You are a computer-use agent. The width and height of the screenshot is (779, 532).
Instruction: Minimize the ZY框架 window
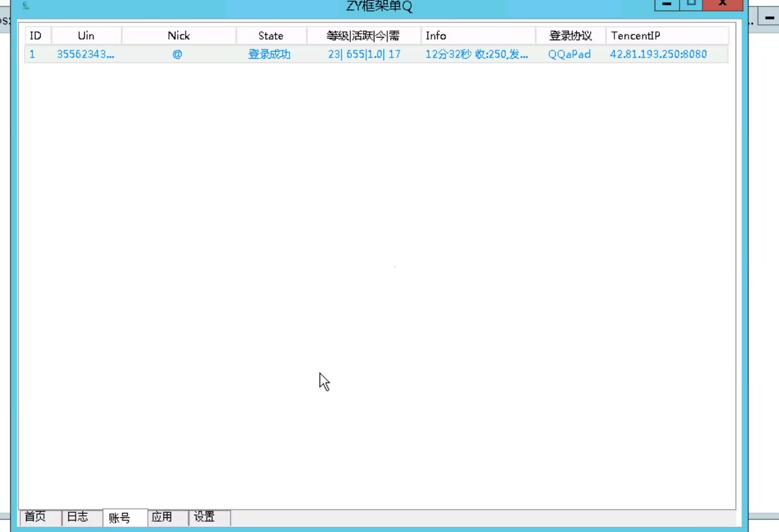667,4
